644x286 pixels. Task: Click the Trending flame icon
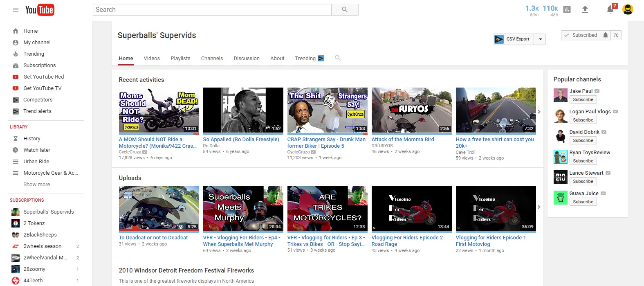[16, 54]
